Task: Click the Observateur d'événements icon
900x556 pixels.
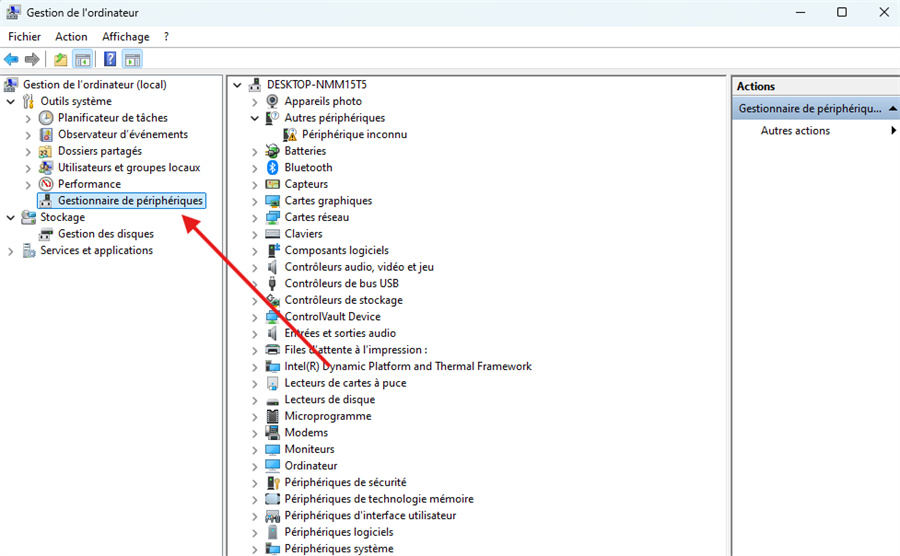Action: point(46,134)
